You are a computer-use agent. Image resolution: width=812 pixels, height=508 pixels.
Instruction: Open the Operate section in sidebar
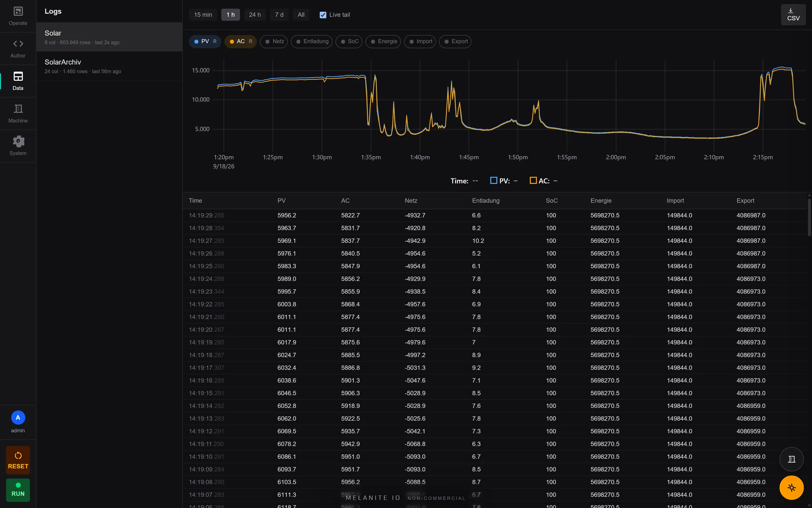pos(18,16)
